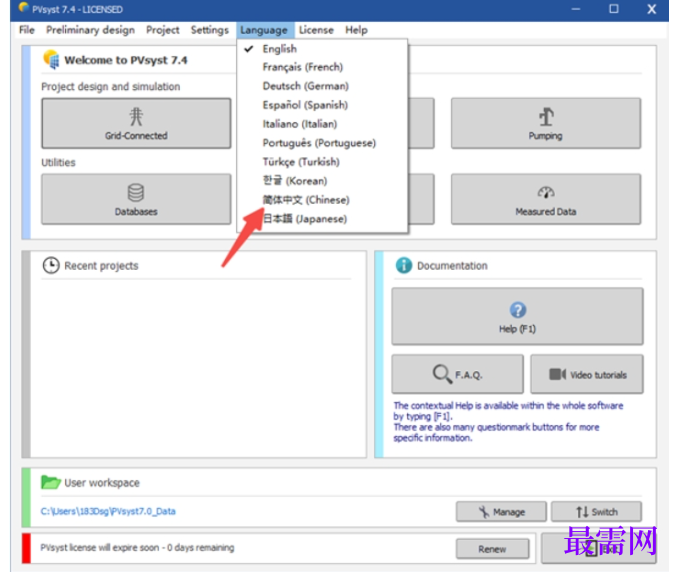The height and width of the screenshot is (572, 676).
Task: Open Video tutorials
Action: [x=587, y=374]
